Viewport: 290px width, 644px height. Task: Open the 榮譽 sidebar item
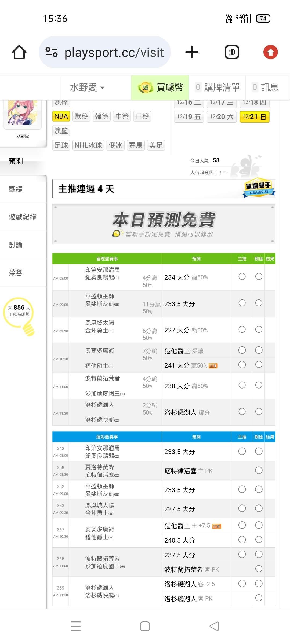coord(23,273)
